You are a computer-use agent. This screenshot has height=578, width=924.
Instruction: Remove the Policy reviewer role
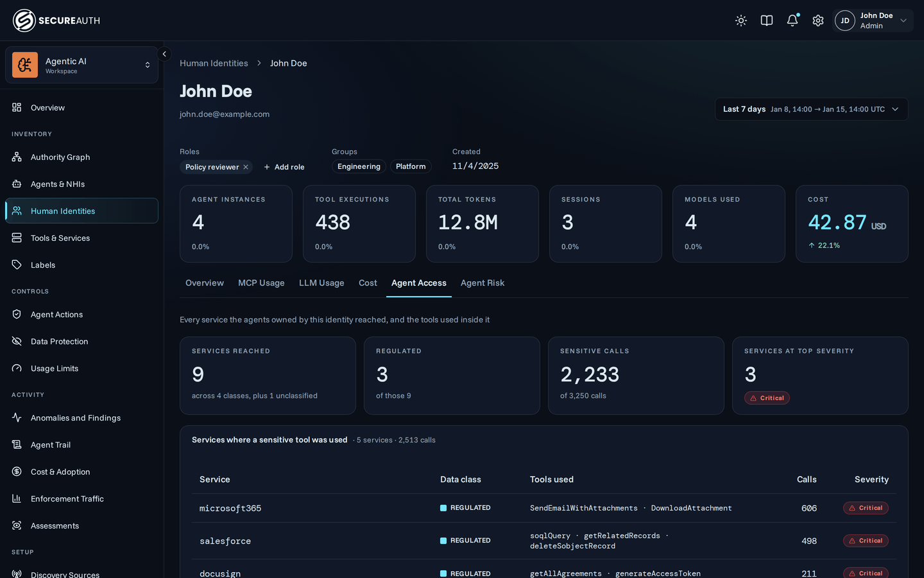click(x=246, y=167)
